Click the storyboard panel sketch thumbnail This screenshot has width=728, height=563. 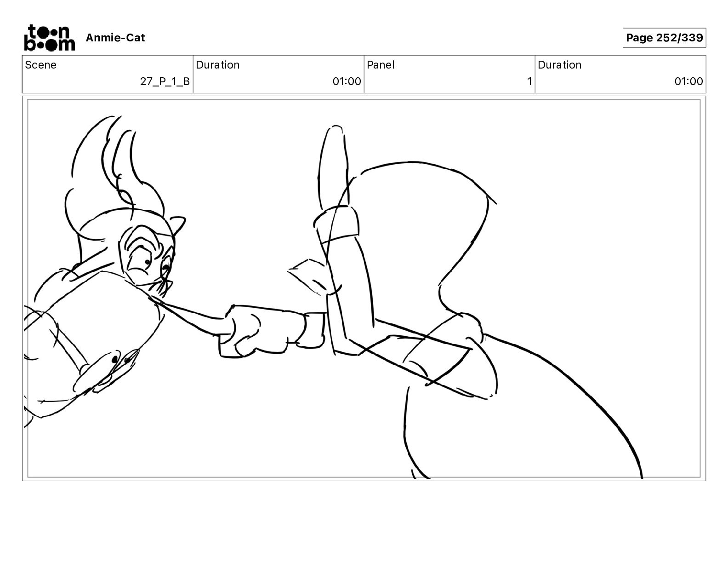[x=364, y=288]
